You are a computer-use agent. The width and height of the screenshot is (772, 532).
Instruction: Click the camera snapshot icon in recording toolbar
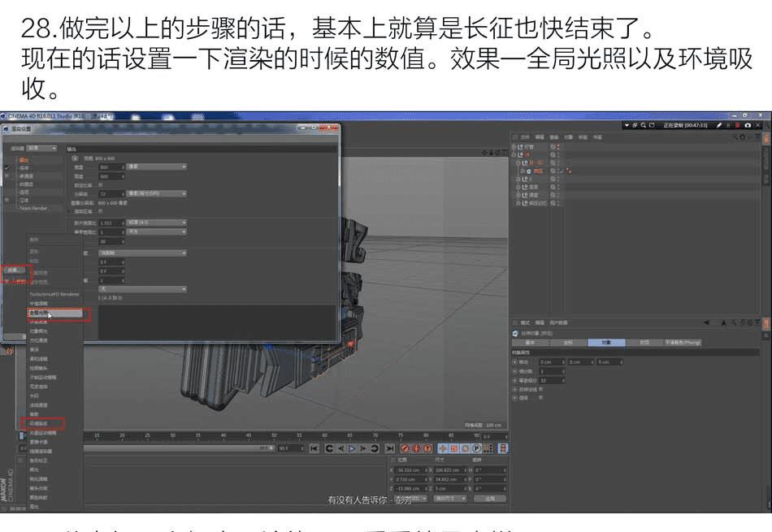pyautogui.click(x=748, y=125)
